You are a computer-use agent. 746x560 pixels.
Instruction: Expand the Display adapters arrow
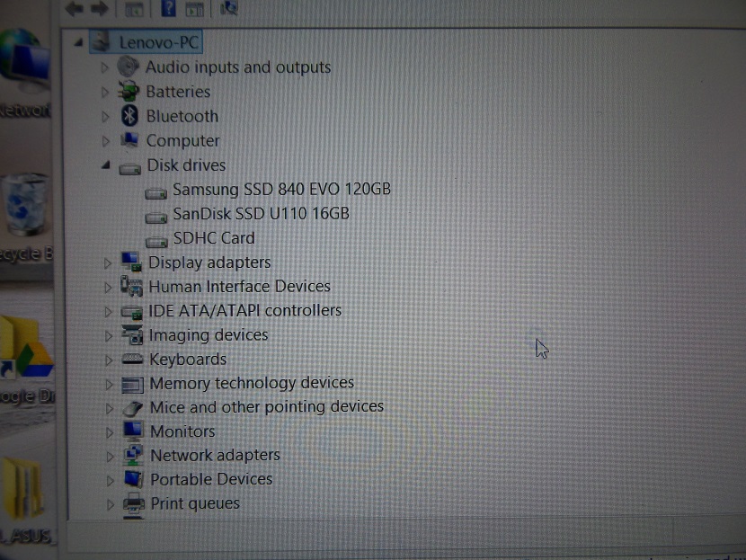tap(108, 262)
